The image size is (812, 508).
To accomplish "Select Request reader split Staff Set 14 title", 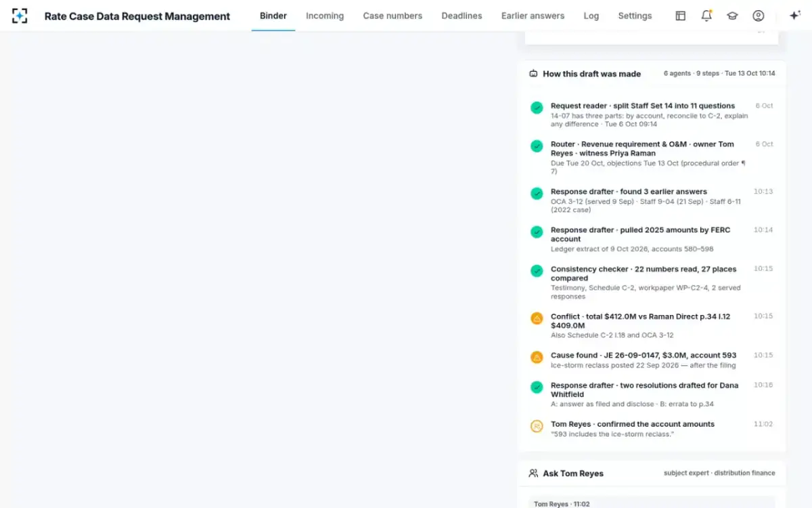I will (643, 106).
